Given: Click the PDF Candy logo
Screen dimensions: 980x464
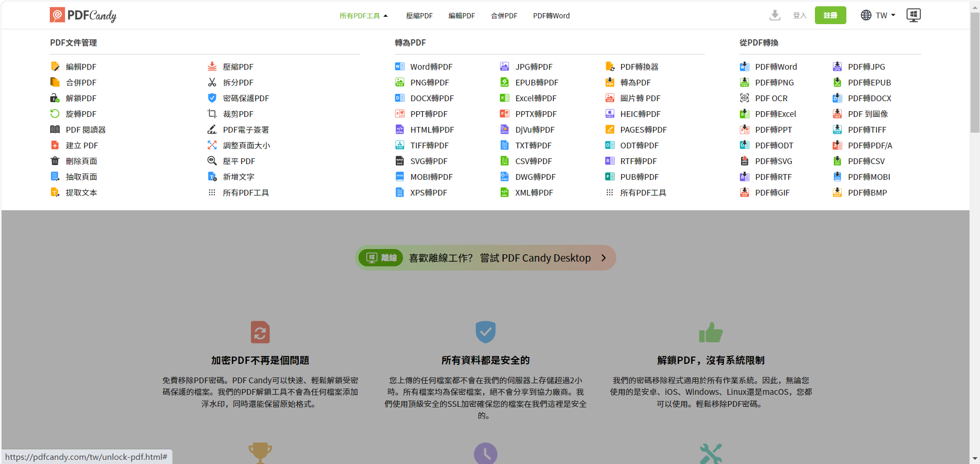Looking at the screenshot, I should pos(83,15).
